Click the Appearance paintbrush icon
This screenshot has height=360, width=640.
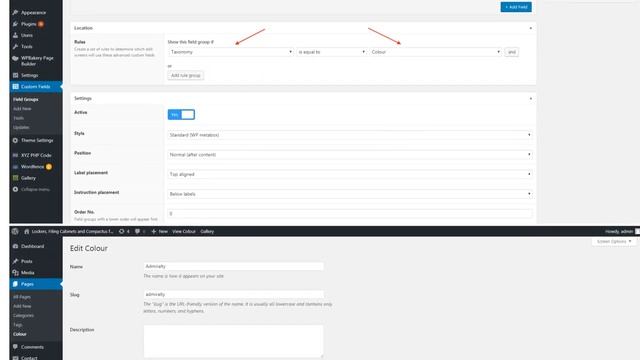tap(16, 13)
